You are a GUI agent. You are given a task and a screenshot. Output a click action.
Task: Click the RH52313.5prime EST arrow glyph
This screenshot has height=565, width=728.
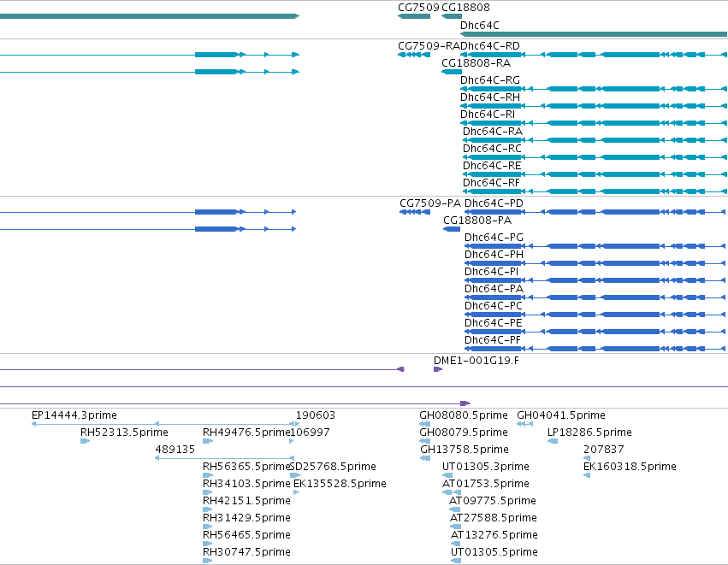click(85, 441)
